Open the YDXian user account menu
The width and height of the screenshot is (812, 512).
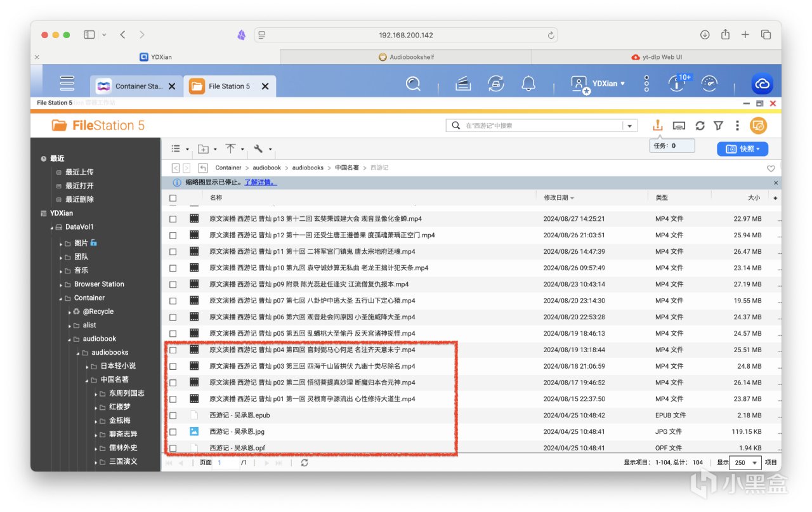pos(598,83)
